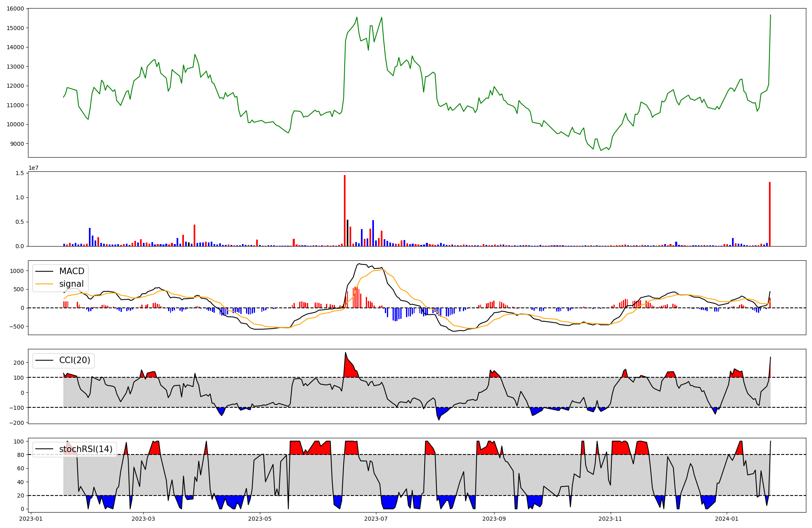
Task: Click the CCI(20) legend entry
Action: pos(74,360)
